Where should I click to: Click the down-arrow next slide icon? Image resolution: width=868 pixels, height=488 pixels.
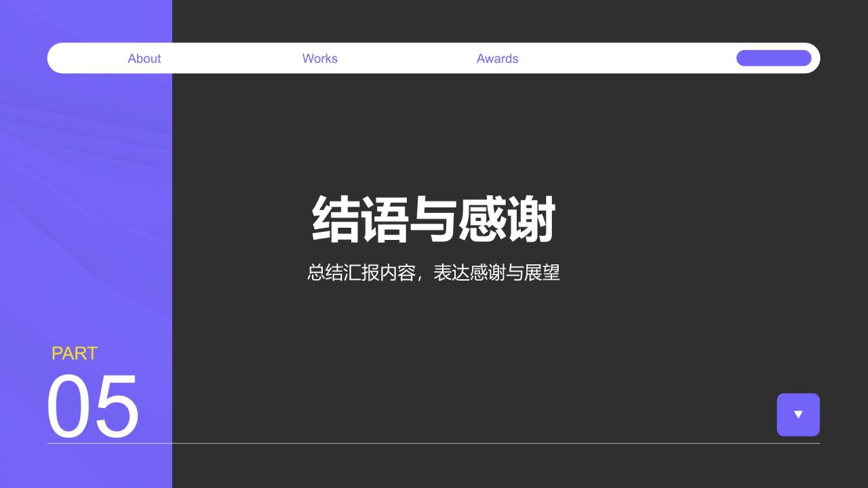(798, 415)
